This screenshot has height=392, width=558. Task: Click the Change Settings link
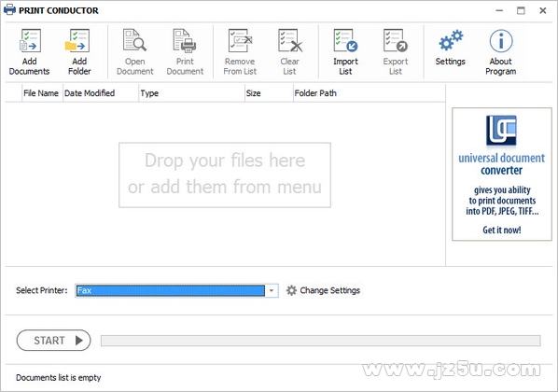tap(330, 290)
